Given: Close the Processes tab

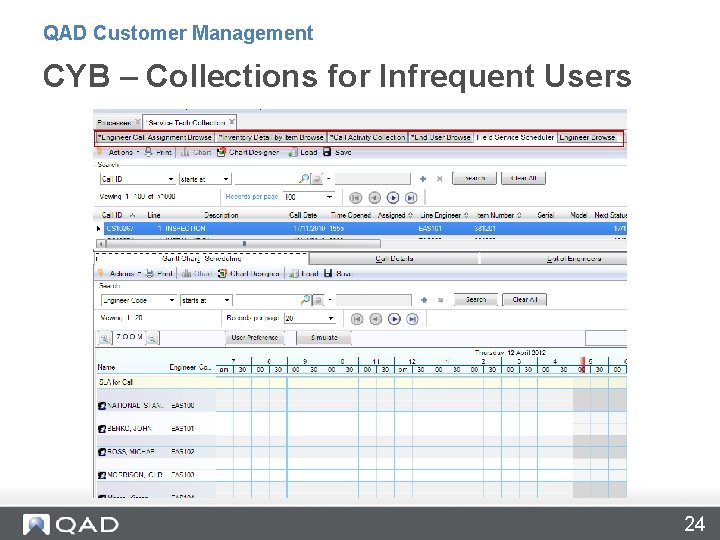Looking at the screenshot, I should click(137, 122).
